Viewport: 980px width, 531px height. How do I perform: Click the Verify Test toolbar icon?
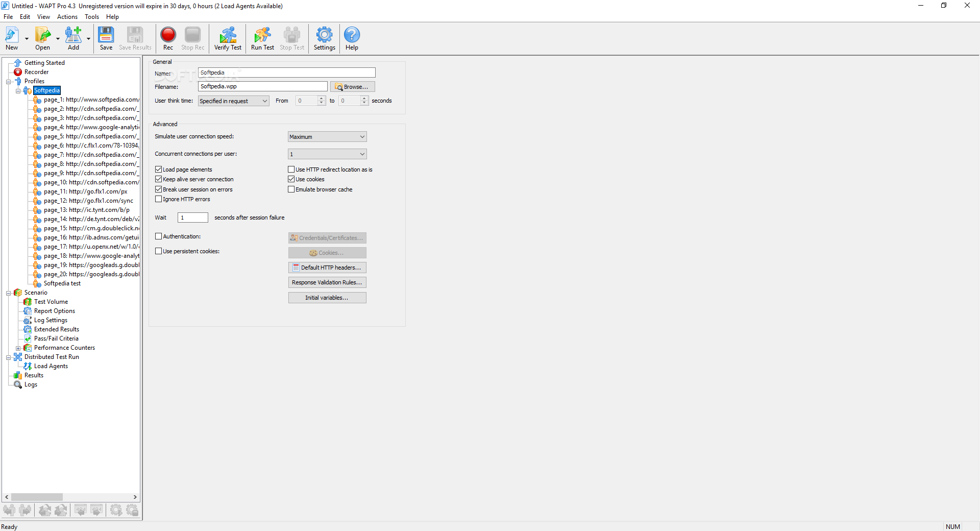click(x=228, y=38)
